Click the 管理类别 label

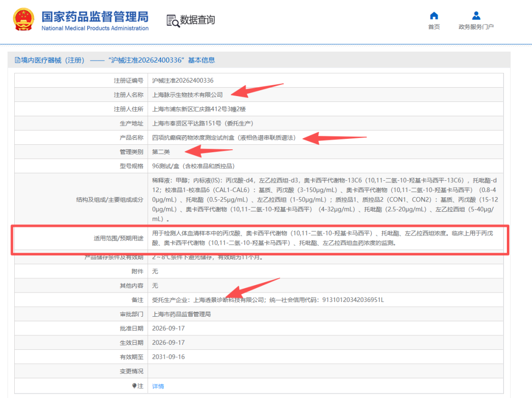click(132, 152)
